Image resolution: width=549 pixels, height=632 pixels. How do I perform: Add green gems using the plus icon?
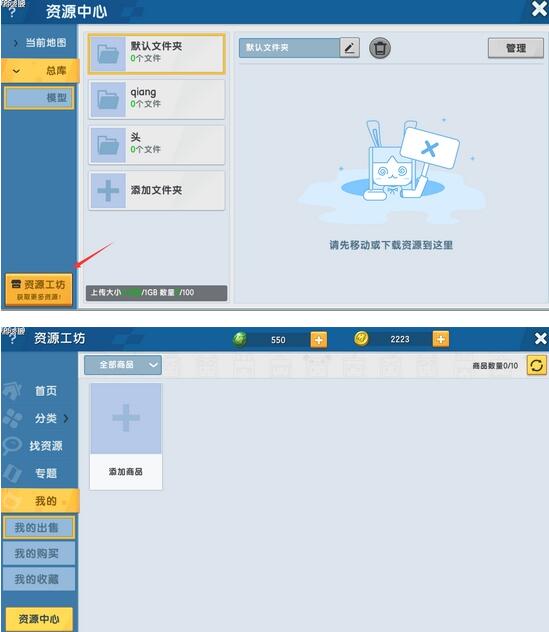[x=318, y=339]
